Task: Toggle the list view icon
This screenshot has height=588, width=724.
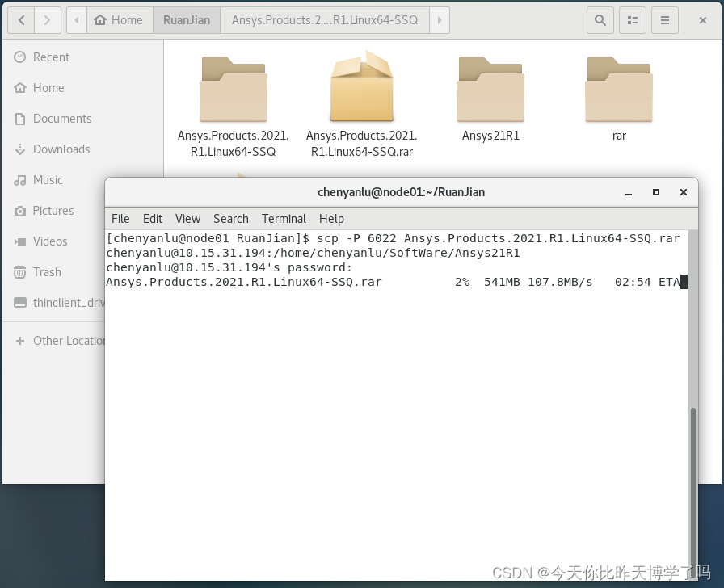Action: pyautogui.click(x=633, y=20)
